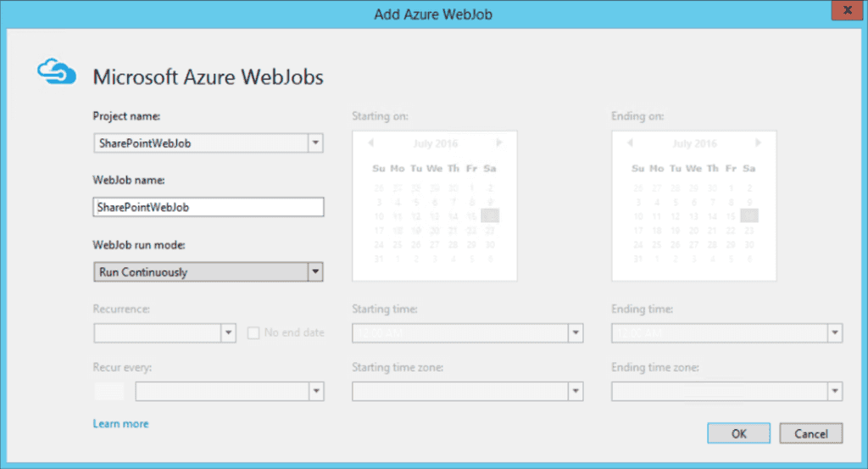Expand the Recurrence dropdown
Image resolution: width=868 pixels, height=469 pixels.
tap(228, 332)
